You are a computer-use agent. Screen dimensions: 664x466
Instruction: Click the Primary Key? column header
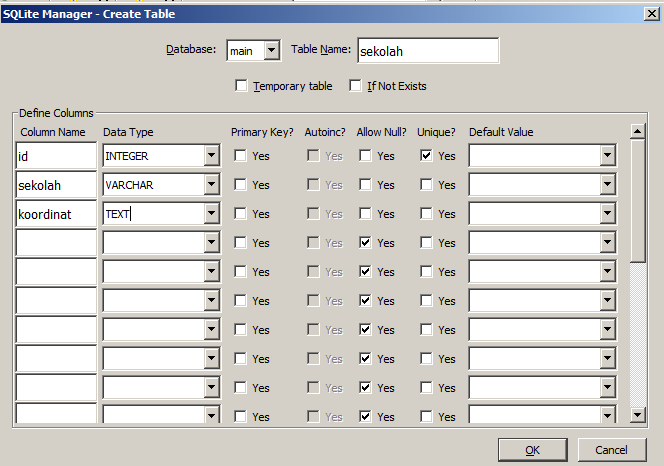point(262,132)
